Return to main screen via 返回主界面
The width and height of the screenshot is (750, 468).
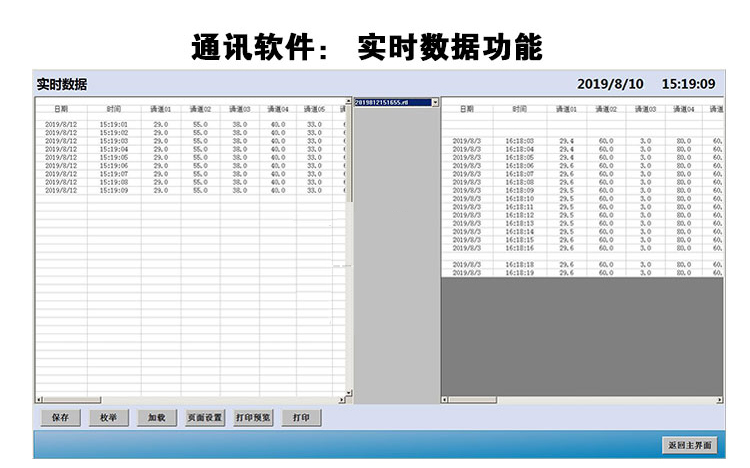(690, 445)
